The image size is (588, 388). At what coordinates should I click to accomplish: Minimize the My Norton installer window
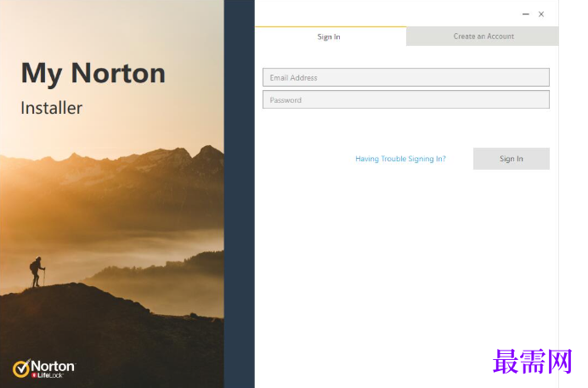tap(526, 14)
